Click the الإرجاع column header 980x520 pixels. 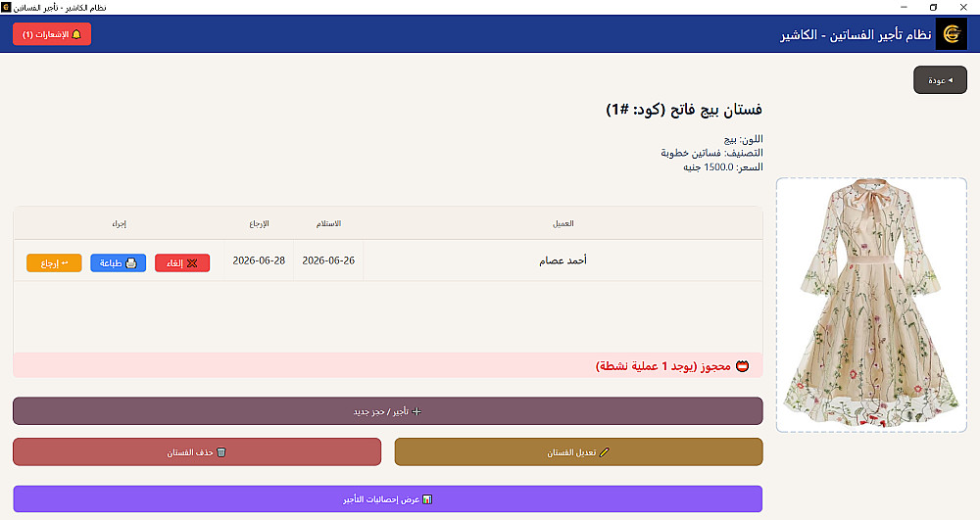259,223
